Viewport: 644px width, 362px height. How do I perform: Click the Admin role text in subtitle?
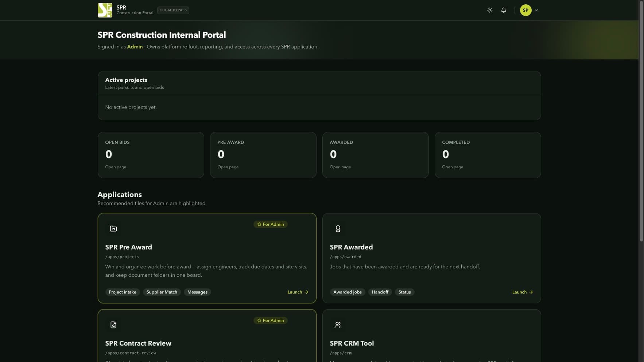click(135, 47)
